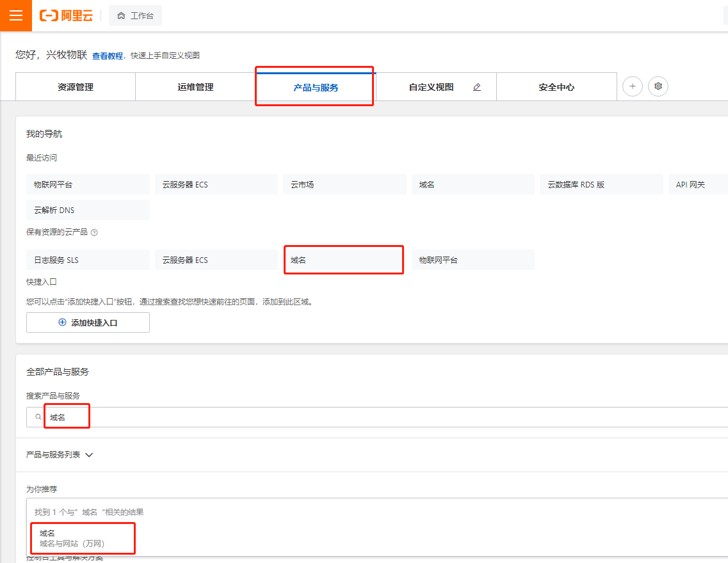Open 物联网平台 under 保有资源的云产品

473,260
